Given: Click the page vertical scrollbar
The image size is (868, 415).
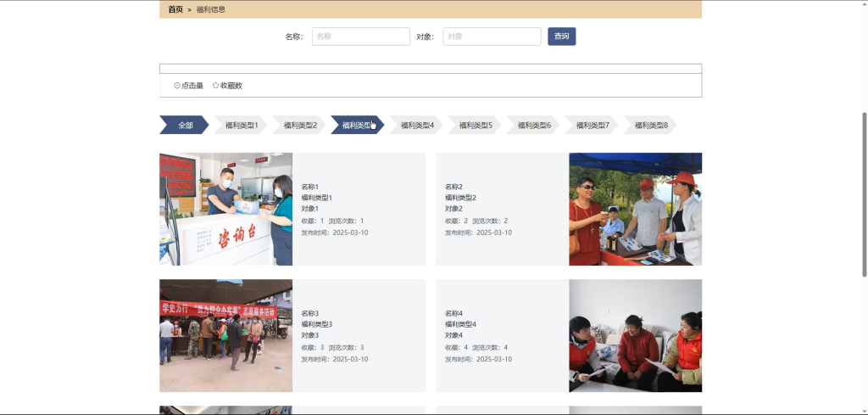Looking at the screenshot, I should (865, 194).
